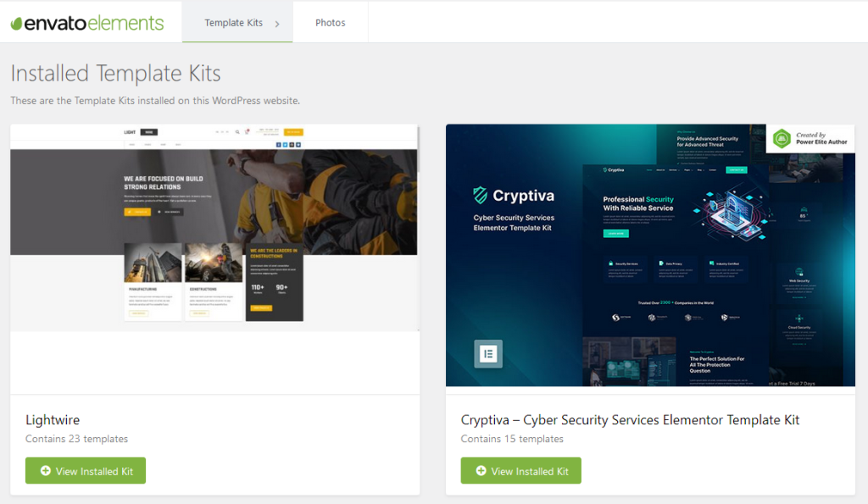Click the "Contains 15 templates" text
Screen dimensions: 868x504
pos(512,439)
